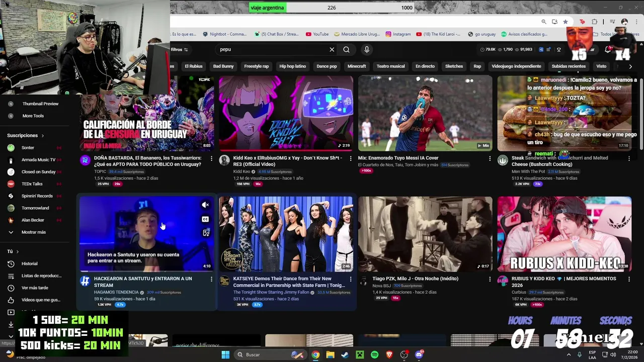
Task: Select the Freestyle rap chip
Action: click(257, 66)
